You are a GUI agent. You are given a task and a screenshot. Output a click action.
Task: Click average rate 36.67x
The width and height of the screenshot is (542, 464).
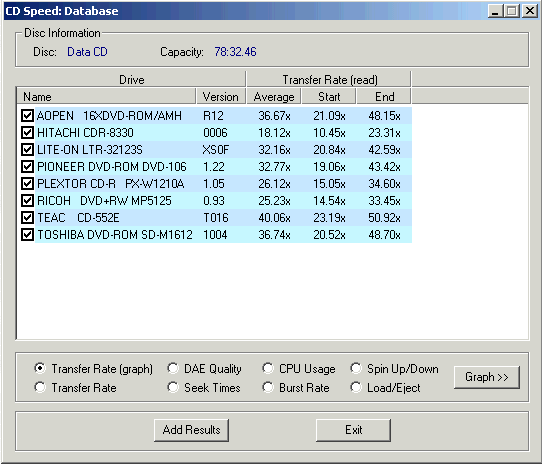[274, 115]
